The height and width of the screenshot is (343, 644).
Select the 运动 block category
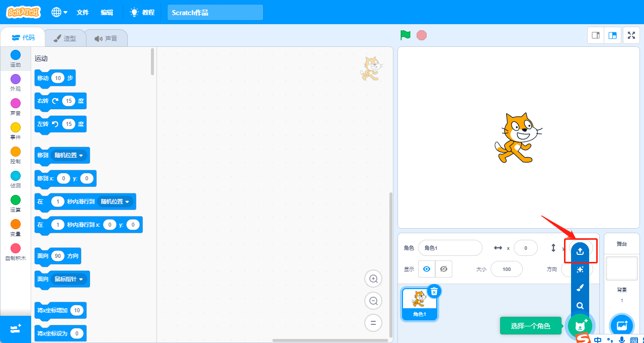(x=16, y=59)
